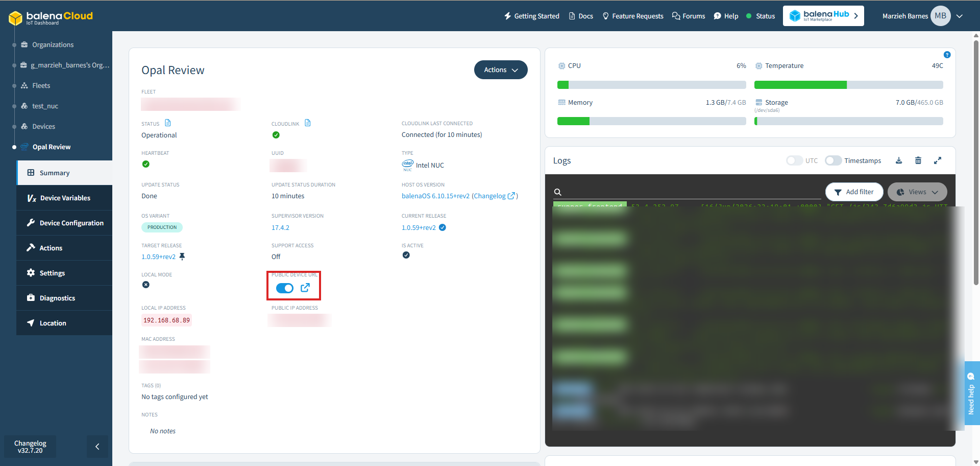The width and height of the screenshot is (980, 466).
Task: Open supervisor version 17.4.2 link
Action: [x=280, y=227]
